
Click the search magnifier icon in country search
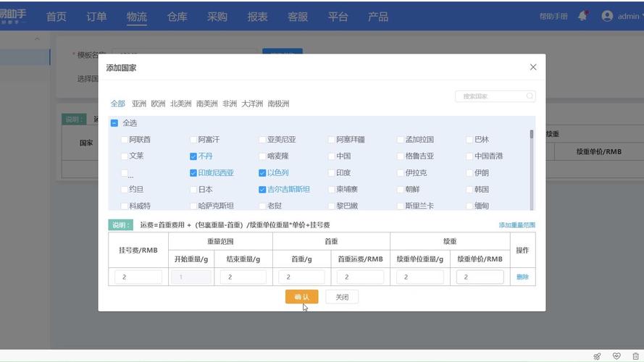530,96
